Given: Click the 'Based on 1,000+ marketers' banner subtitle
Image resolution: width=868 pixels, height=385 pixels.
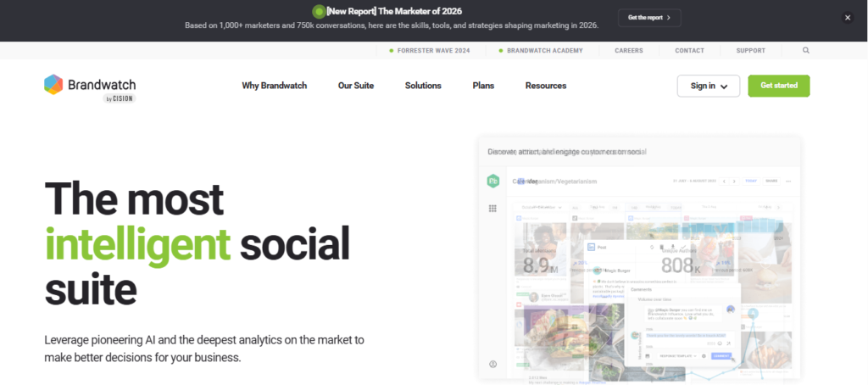Looking at the screenshot, I should [x=392, y=25].
